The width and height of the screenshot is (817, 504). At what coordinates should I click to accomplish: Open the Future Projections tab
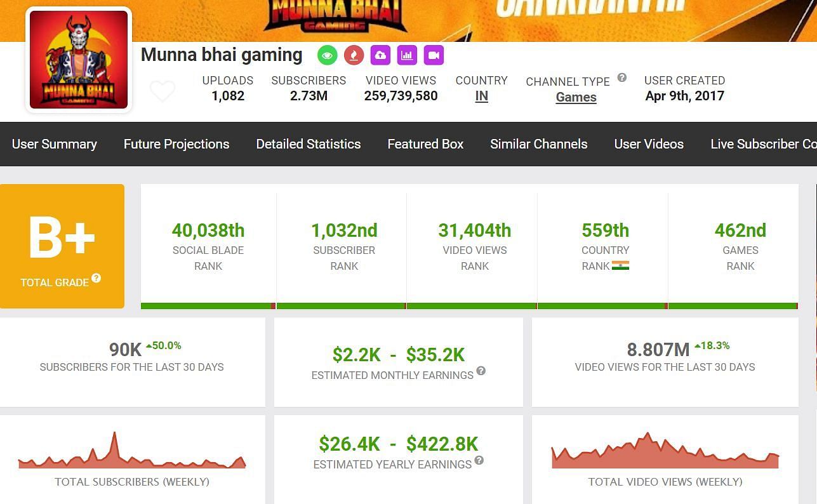176,144
